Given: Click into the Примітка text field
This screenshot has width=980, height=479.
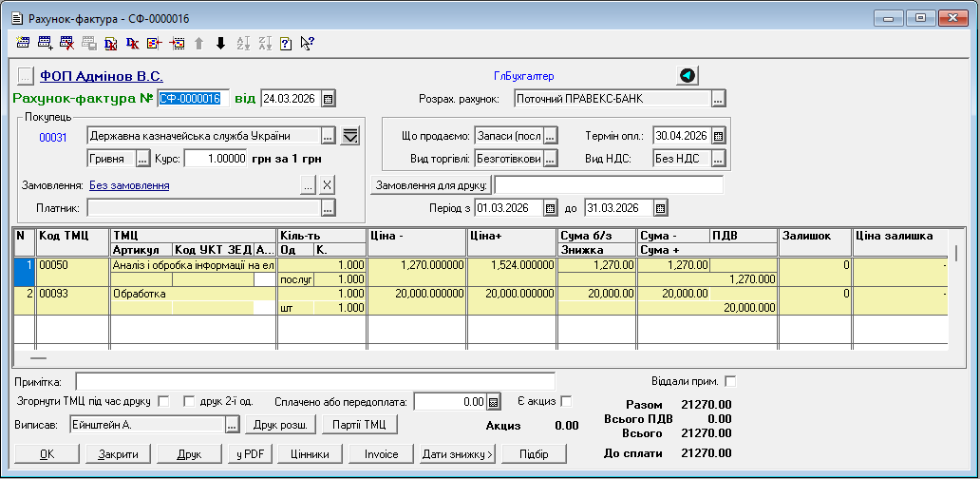Looking at the screenshot, I should [315, 381].
